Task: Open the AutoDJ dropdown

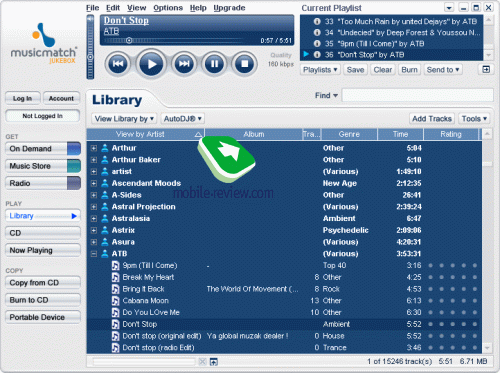Action: [183, 119]
